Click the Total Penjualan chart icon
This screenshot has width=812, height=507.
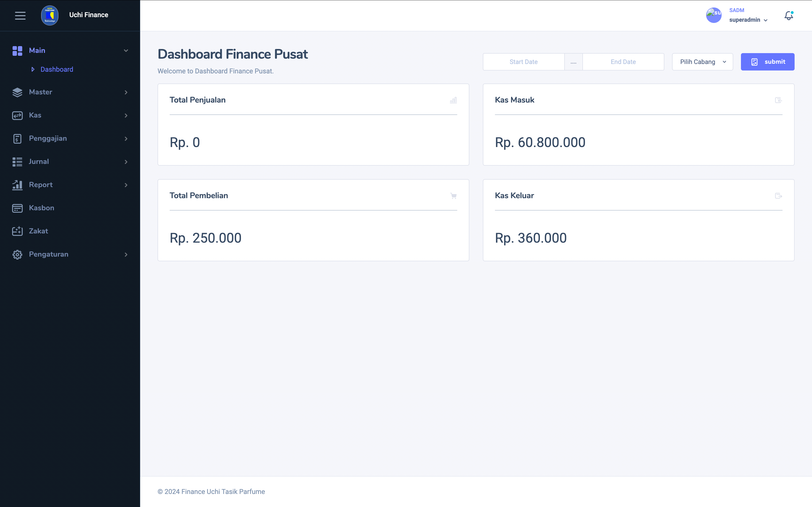tap(453, 100)
